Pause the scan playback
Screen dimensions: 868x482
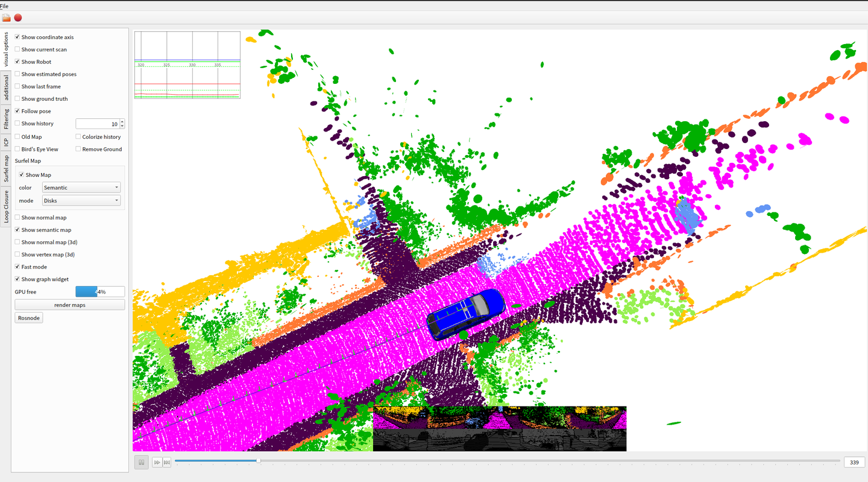pyautogui.click(x=140, y=461)
